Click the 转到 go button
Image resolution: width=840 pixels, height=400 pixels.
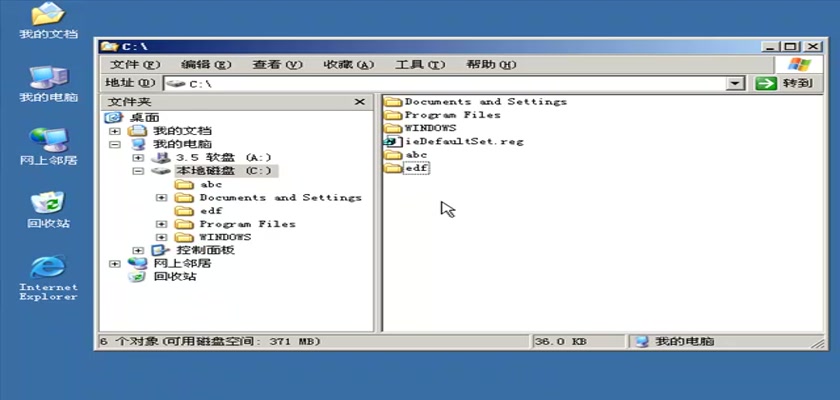coord(785,84)
